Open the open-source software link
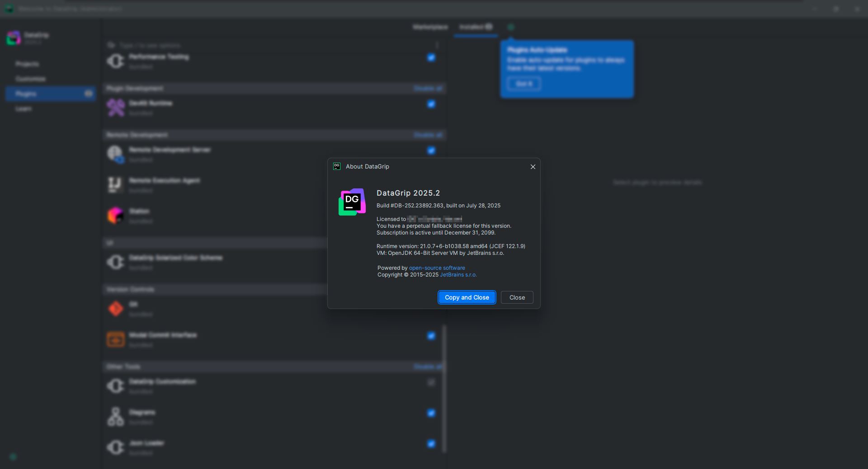This screenshot has width=868, height=469. 437,268
